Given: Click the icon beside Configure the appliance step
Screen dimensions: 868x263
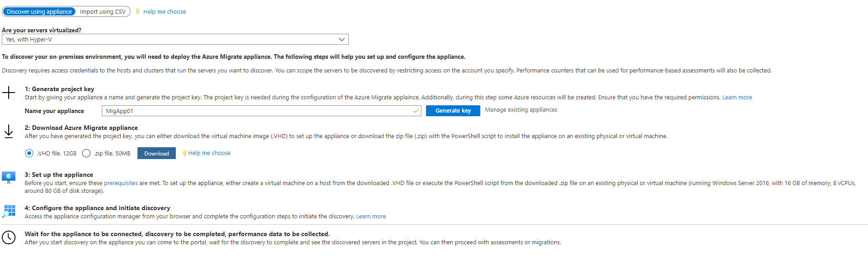Looking at the screenshot, I should point(9,211).
